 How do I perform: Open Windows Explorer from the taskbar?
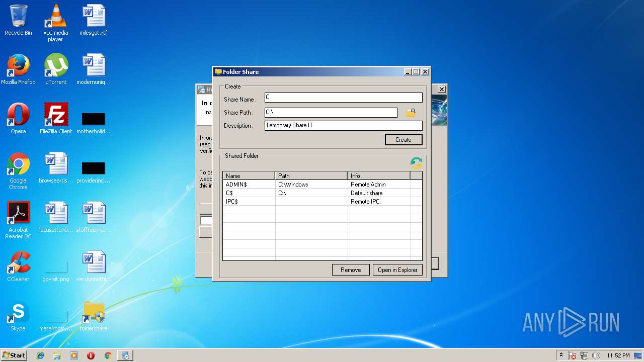(x=57, y=355)
